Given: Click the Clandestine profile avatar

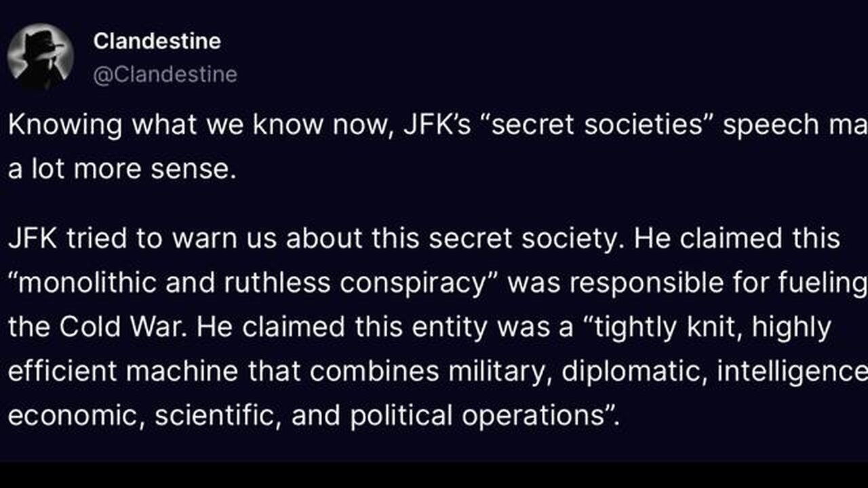Looking at the screenshot, I should [40, 56].
